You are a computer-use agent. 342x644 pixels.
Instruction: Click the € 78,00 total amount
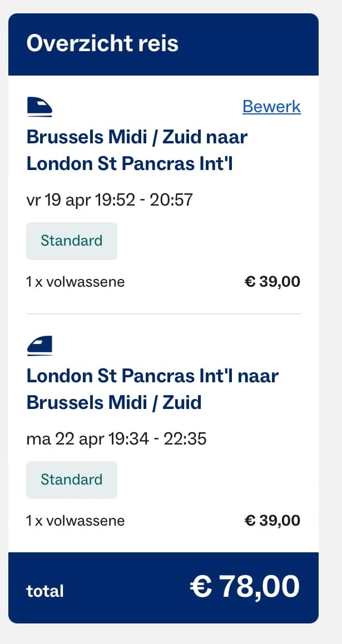pos(245,586)
